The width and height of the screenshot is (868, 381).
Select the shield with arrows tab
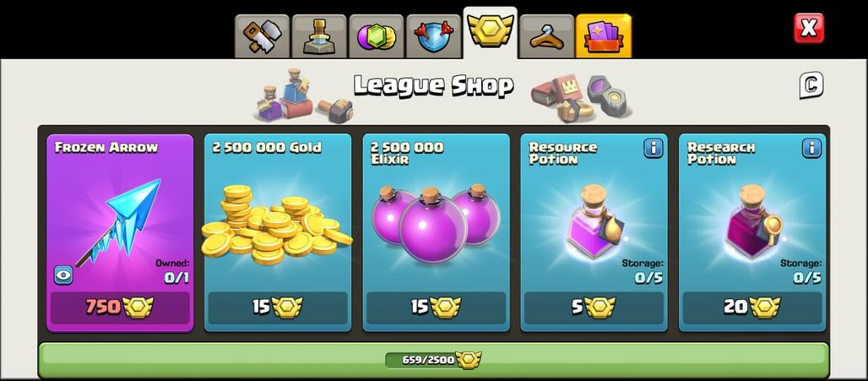pyautogui.click(x=433, y=36)
